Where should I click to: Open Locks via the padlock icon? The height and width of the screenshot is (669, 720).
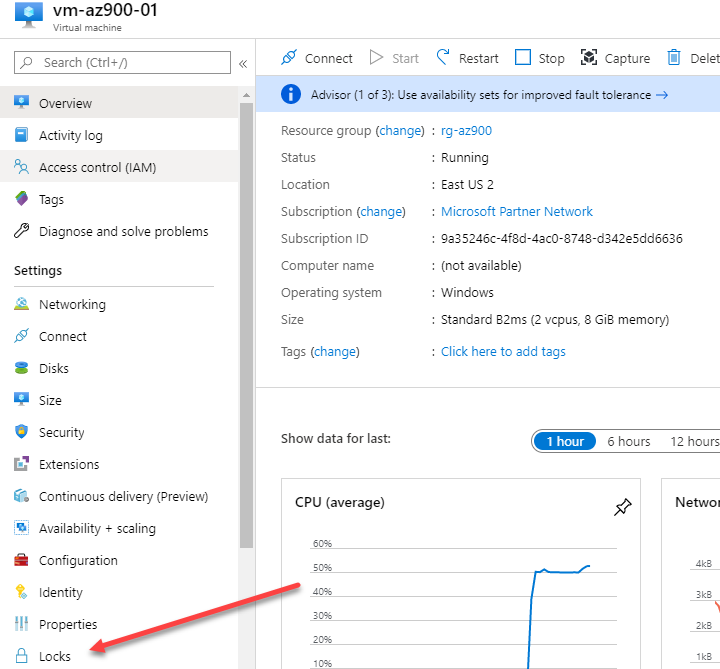21,656
